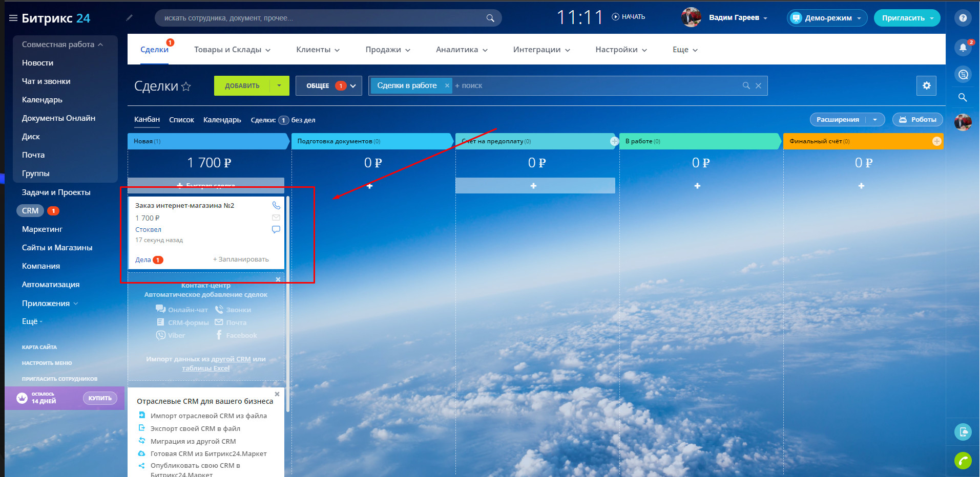Expand the 'Товары и Склады' menu
This screenshot has width=980, height=477.
coord(232,50)
